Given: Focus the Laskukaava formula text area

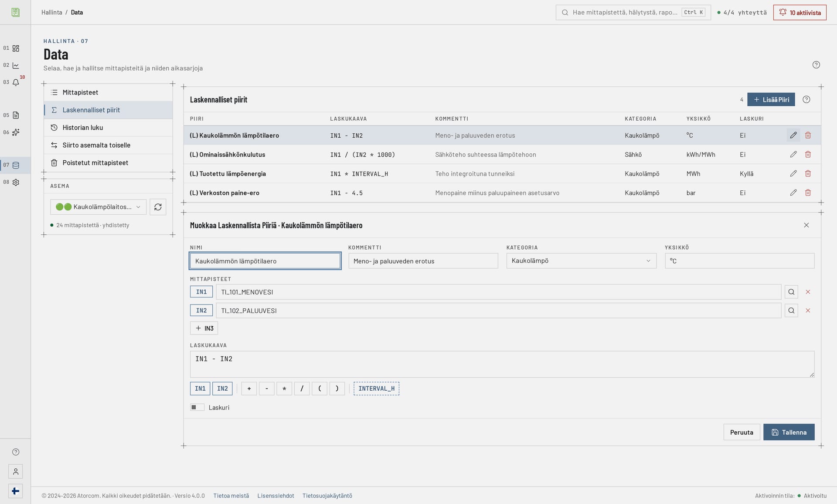Looking at the screenshot, I should (502, 364).
